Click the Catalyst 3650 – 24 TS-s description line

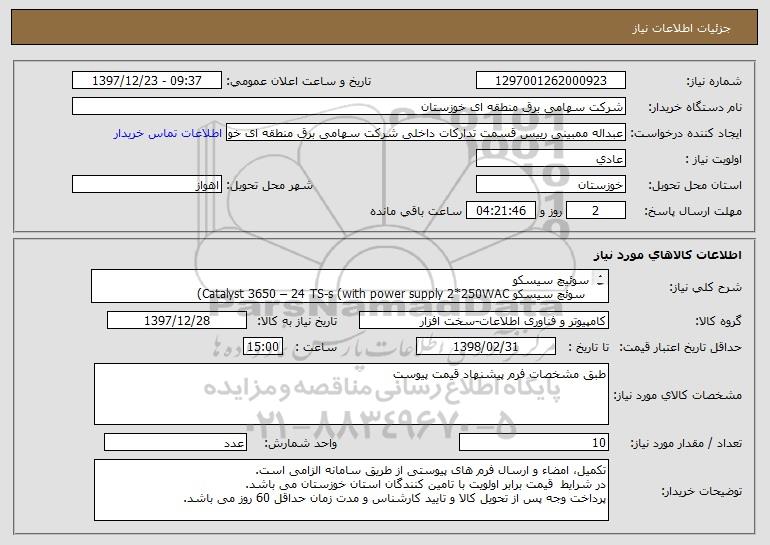click(390, 294)
